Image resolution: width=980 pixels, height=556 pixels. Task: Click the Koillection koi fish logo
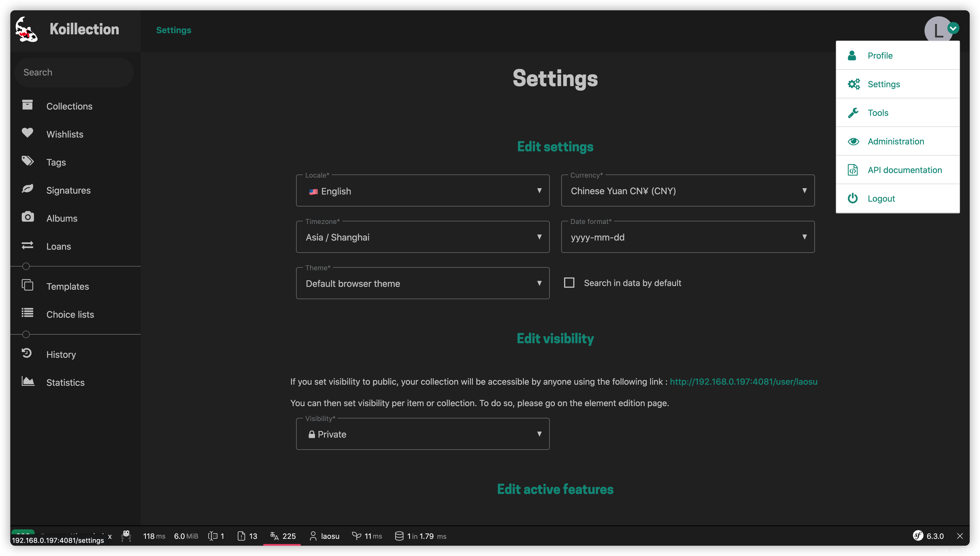pos(26,29)
